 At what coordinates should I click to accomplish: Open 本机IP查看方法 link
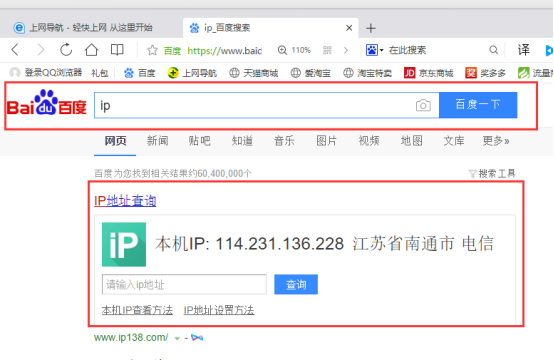click(137, 310)
